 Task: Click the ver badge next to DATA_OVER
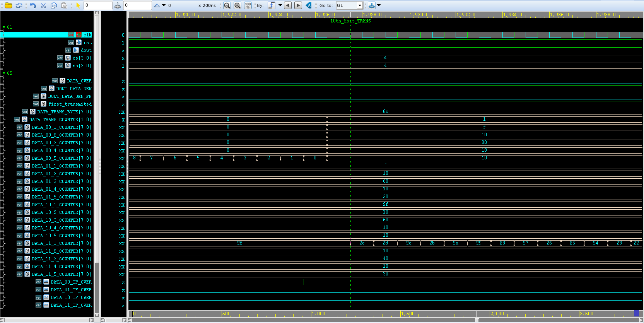tap(55, 81)
